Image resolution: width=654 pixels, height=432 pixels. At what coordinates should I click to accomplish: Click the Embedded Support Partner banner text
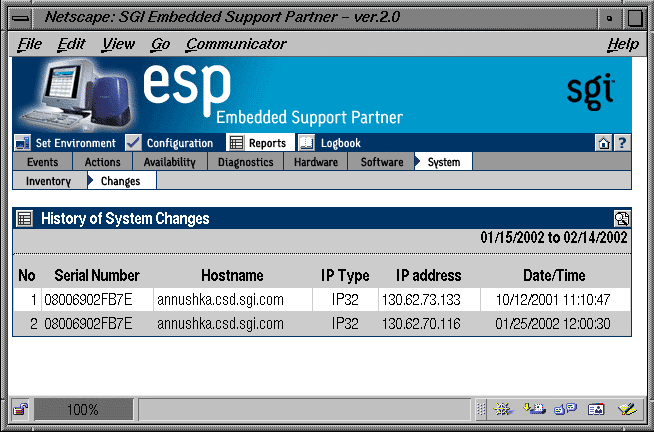click(x=309, y=118)
